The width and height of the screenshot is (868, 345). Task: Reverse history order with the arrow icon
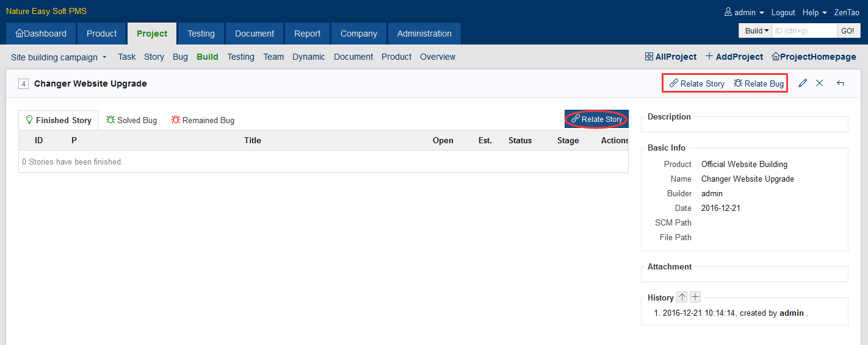click(x=682, y=297)
